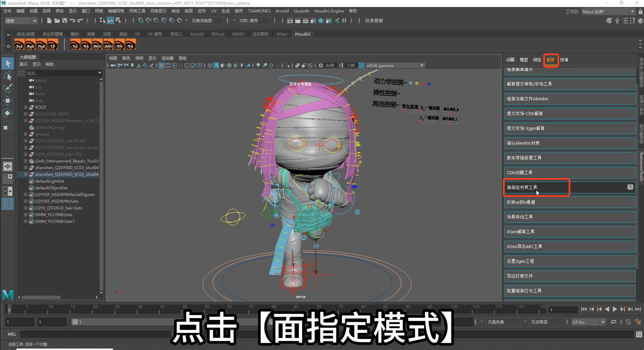This screenshot has height=350, width=644.
Task: Toggle smooth shade all in viewport
Action: pyautogui.click(x=216, y=66)
